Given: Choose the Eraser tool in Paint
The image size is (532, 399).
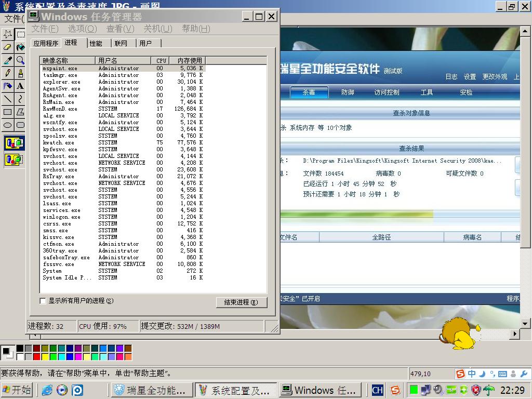Looking at the screenshot, I should click(8, 47).
